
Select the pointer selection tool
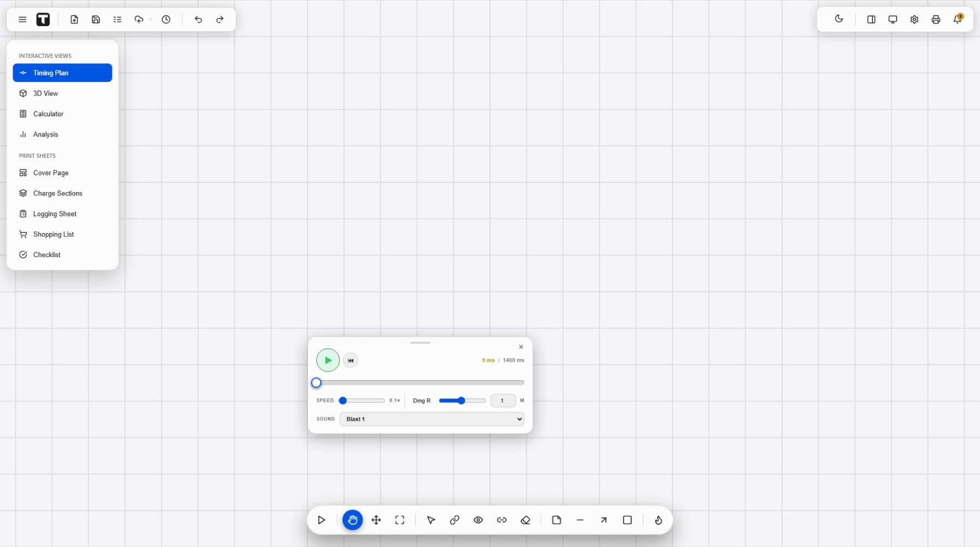[431, 520]
